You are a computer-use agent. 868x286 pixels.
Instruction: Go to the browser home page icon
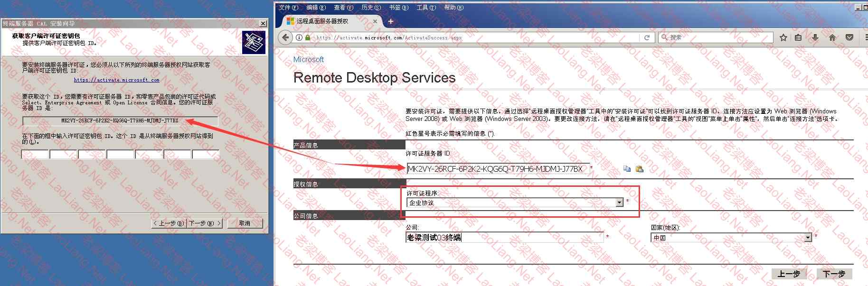click(x=832, y=37)
